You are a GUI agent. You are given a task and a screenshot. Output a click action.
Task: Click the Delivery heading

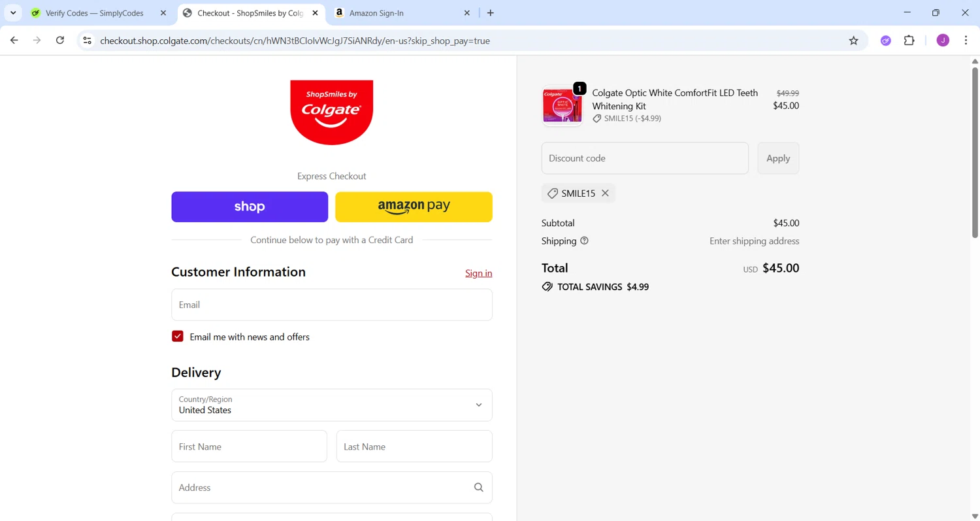click(x=196, y=373)
